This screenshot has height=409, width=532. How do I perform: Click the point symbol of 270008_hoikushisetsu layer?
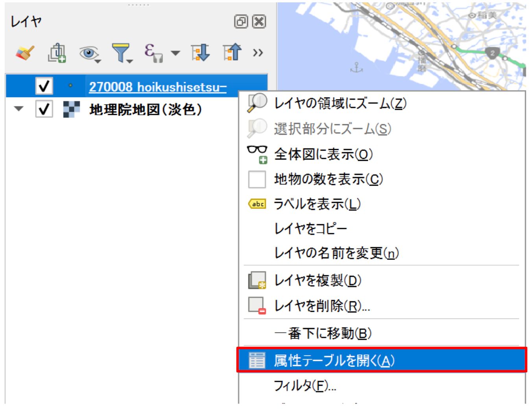(x=70, y=85)
